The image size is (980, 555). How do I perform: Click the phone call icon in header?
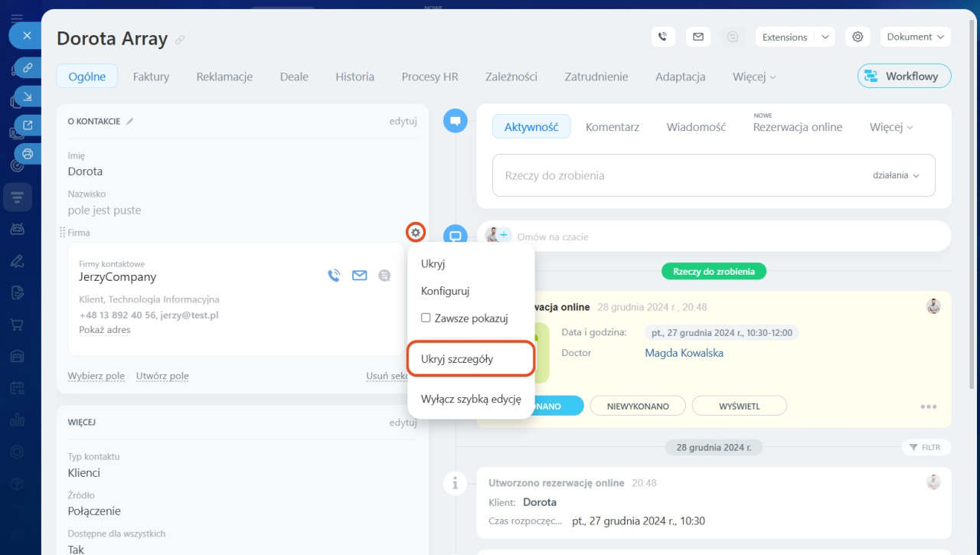pyautogui.click(x=663, y=37)
